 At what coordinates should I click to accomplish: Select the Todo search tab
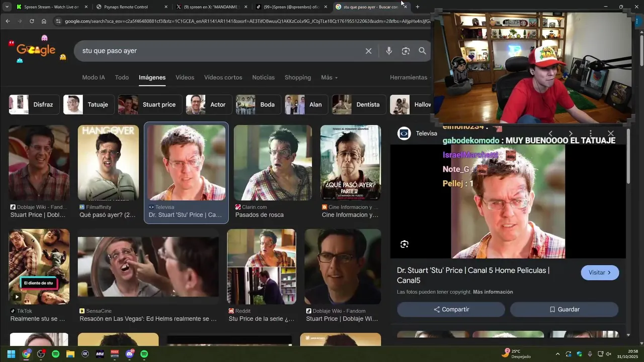122,77
